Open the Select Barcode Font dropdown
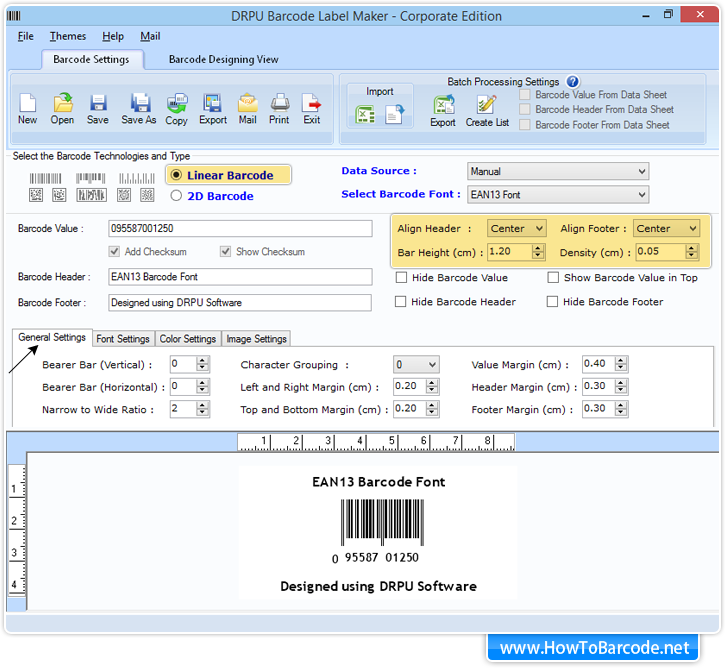The width and height of the screenshot is (725, 668). point(558,195)
